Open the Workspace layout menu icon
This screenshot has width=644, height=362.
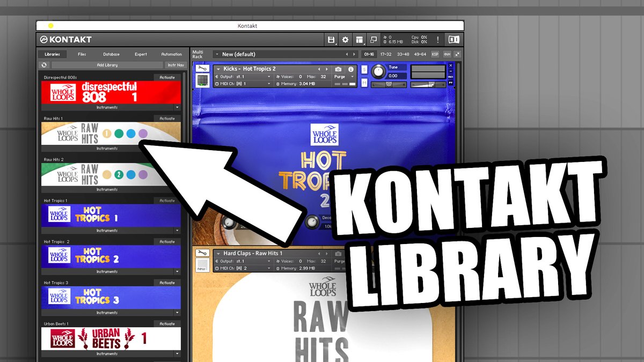click(x=359, y=40)
